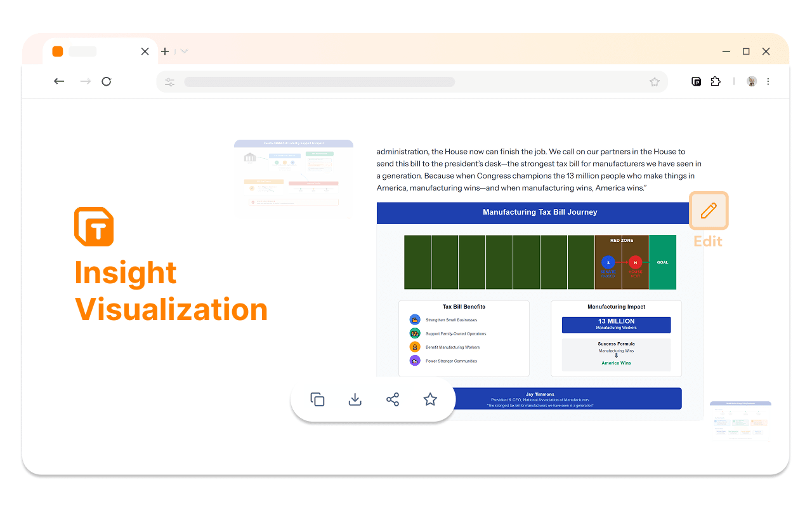Click the browser forward arrow
Viewport: 812px width, 508px height.
pos(85,81)
